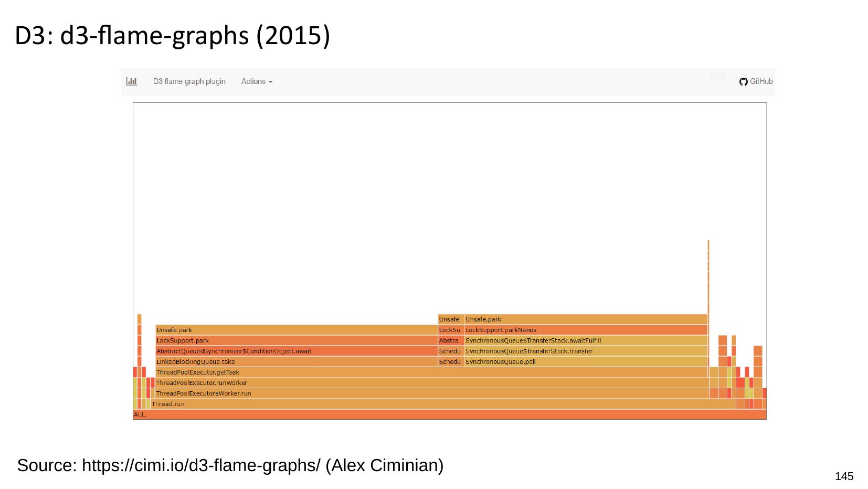868x489 pixels.
Task: Click the ThreadPoolExecutor.getTask frame
Action: (431, 372)
